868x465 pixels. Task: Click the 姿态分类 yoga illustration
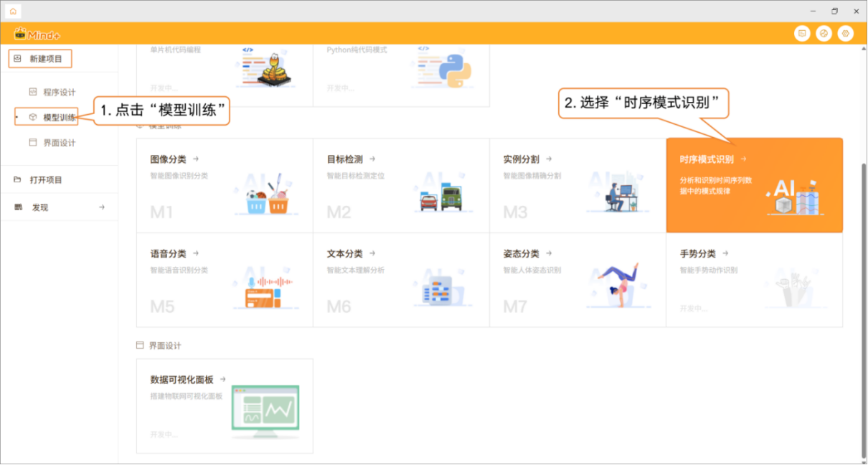[616, 285]
